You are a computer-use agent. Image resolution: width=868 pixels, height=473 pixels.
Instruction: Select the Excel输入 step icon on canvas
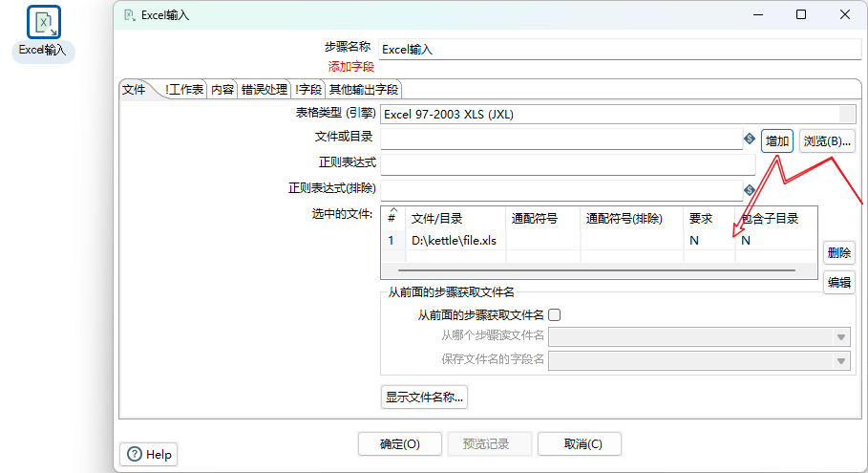43,23
